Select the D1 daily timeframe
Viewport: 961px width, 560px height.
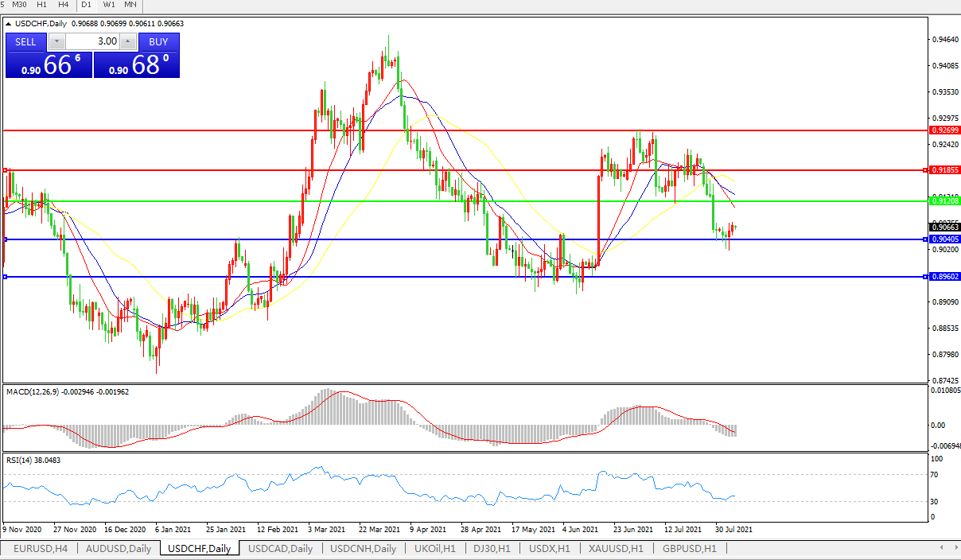(x=88, y=5)
